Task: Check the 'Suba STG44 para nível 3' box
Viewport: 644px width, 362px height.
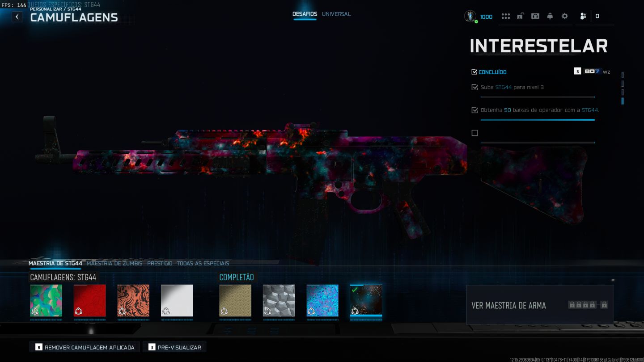Action: 475,87
